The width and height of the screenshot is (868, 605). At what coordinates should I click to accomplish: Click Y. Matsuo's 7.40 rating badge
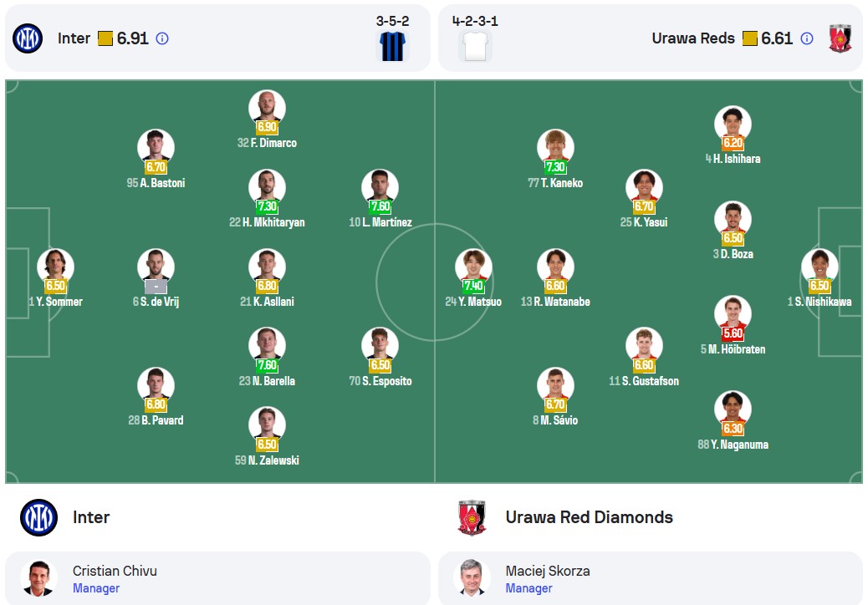click(473, 286)
